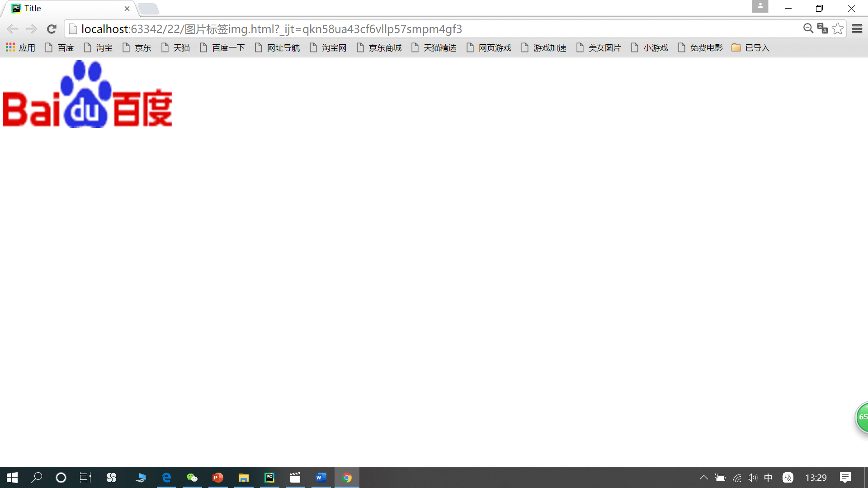Click the translate page icon
868x488 pixels.
tap(822, 28)
